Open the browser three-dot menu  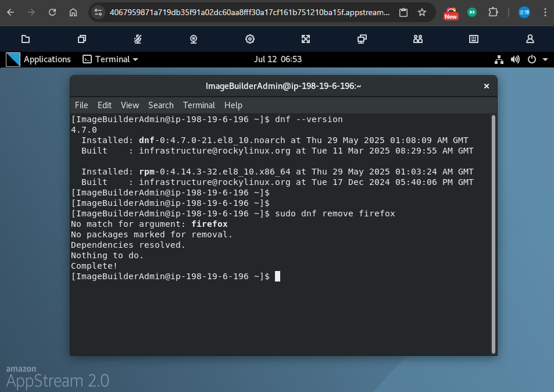coord(545,13)
